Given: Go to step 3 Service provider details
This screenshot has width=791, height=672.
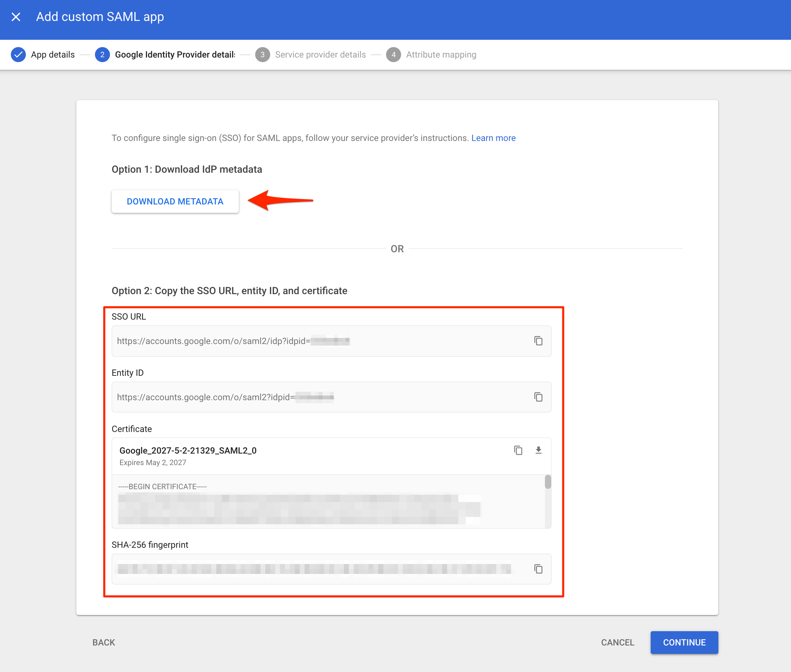Looking at the screenshot, I should (310, 54).
